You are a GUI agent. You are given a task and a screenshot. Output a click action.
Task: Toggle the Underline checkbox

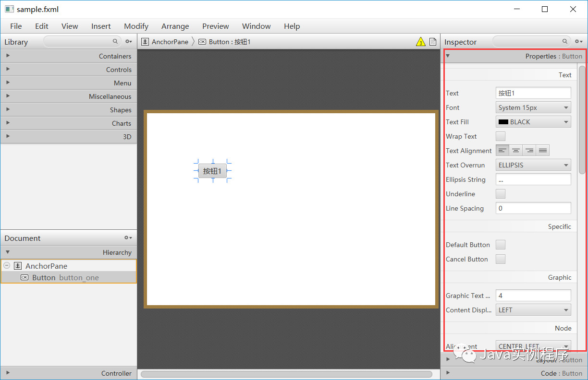[500, 193]
